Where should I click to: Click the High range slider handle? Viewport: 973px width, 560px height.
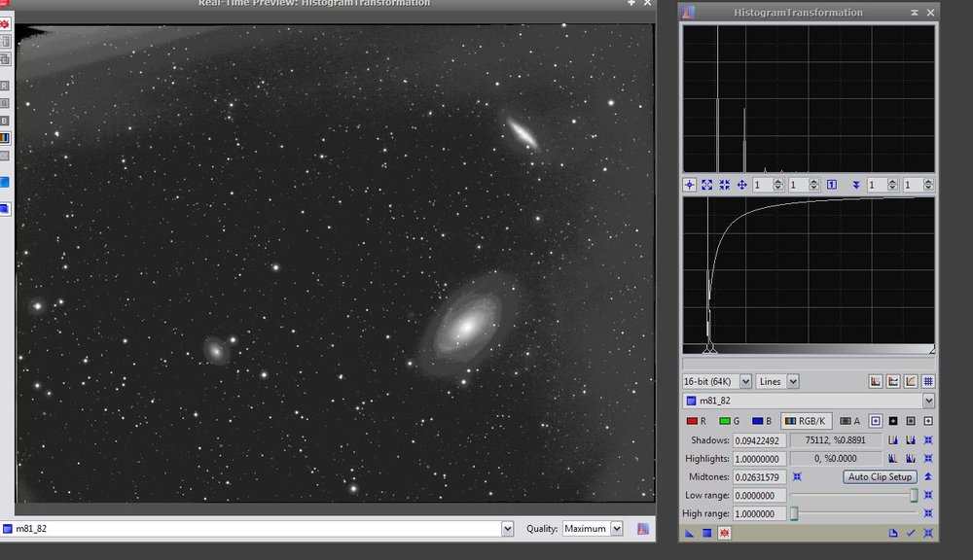[794, 513]
